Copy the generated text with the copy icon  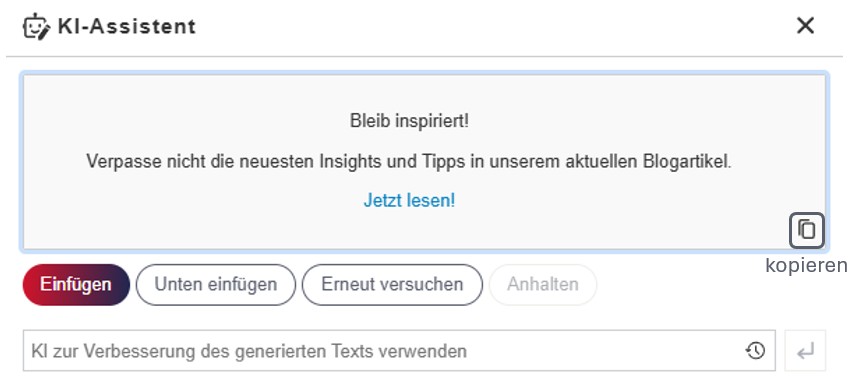point(807,230)
